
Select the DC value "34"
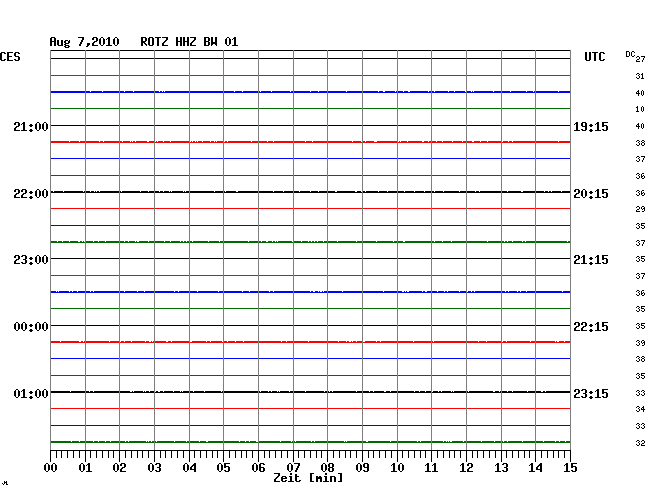tap(640, 409)
